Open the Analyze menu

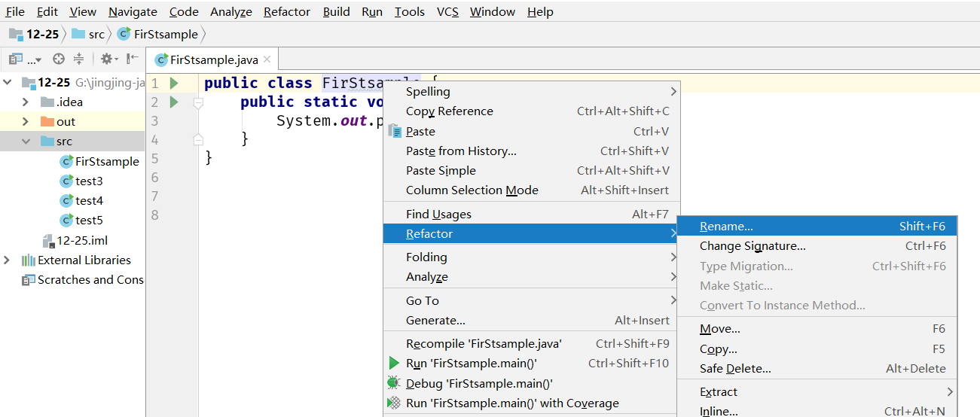point(232,12)
